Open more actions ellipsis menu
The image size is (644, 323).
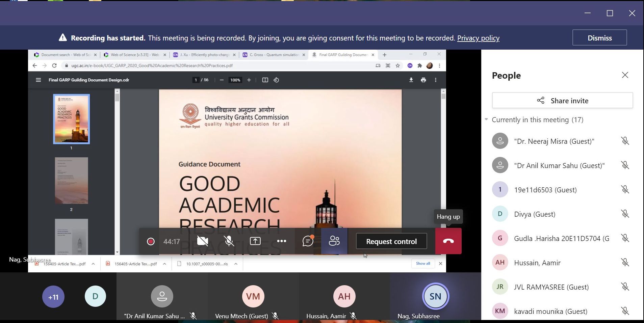(281, 241)
